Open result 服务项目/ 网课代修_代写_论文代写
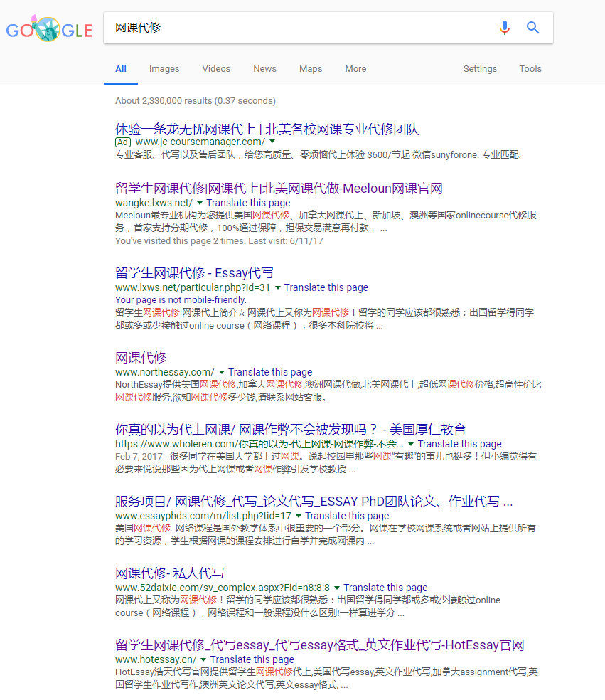The height and width of the screenshot is (700, 605). click(x=314, y=502)
